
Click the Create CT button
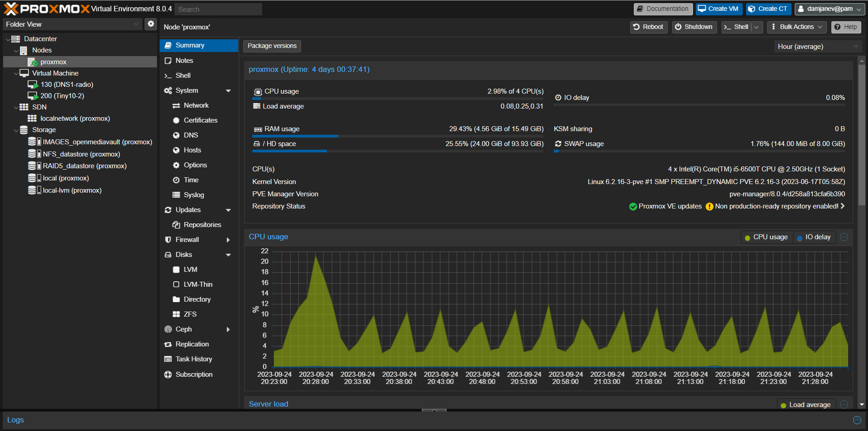point(769,9)
